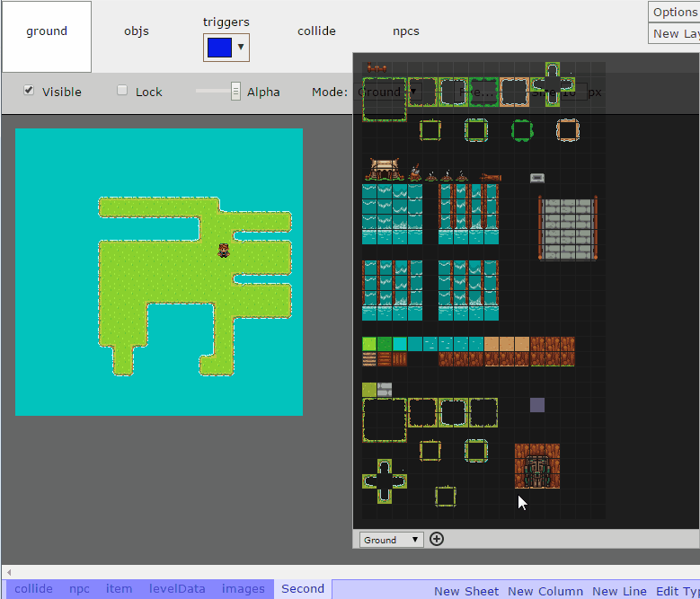The width and height of the screenshot is (700, 599).
Task: Open the Second sheet tab
Action: tap(303, 589)
